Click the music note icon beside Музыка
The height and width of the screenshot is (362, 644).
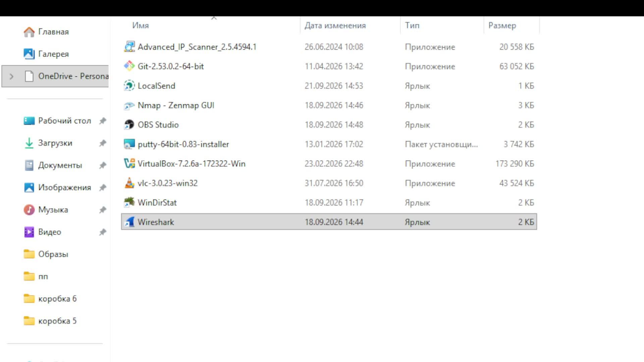29,210
